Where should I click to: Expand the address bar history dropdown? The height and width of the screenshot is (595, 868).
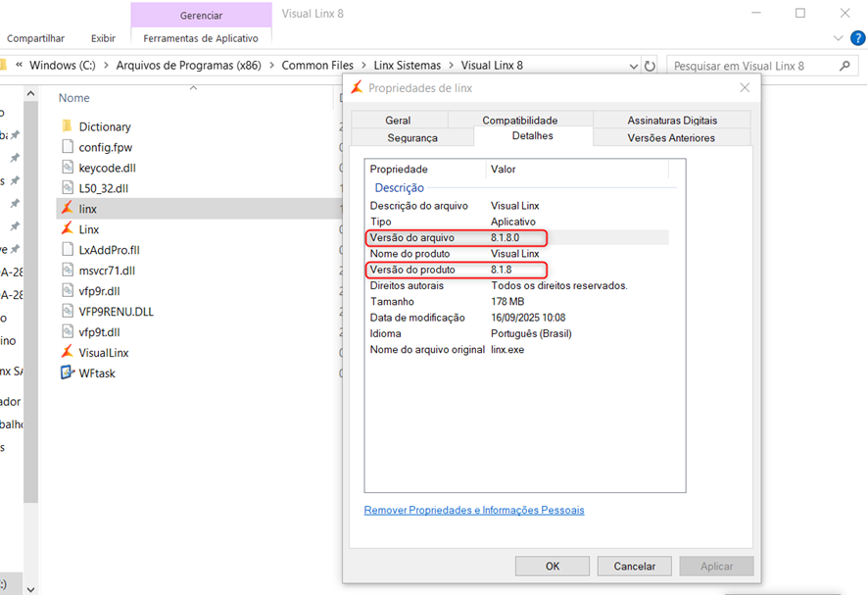[x=634, y=66]
